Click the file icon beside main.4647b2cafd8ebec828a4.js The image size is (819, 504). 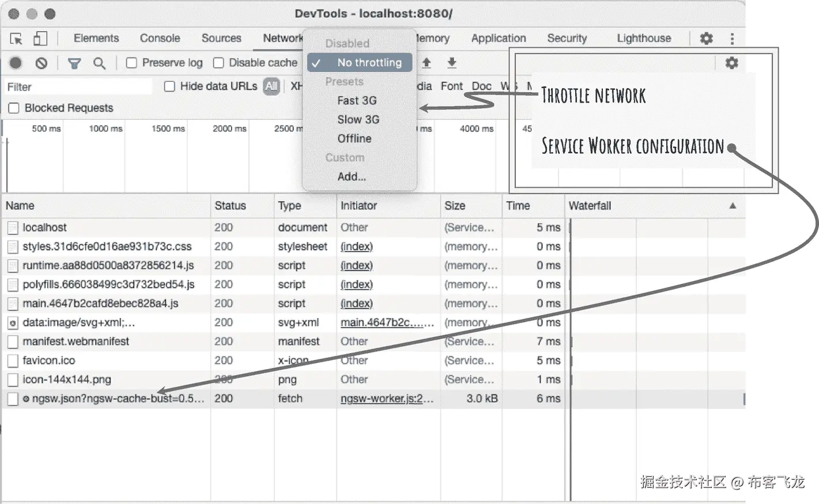click(x=13, y=304)
